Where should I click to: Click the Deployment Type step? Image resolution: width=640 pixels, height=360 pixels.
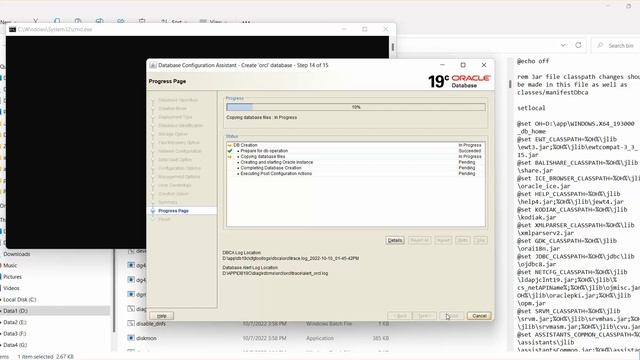point(175,117)
